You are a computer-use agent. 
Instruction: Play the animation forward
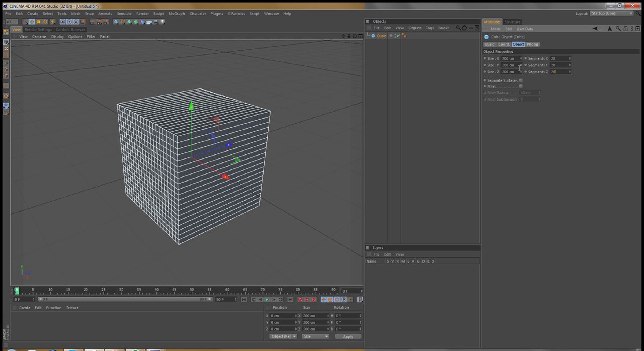tap(267, 300)
